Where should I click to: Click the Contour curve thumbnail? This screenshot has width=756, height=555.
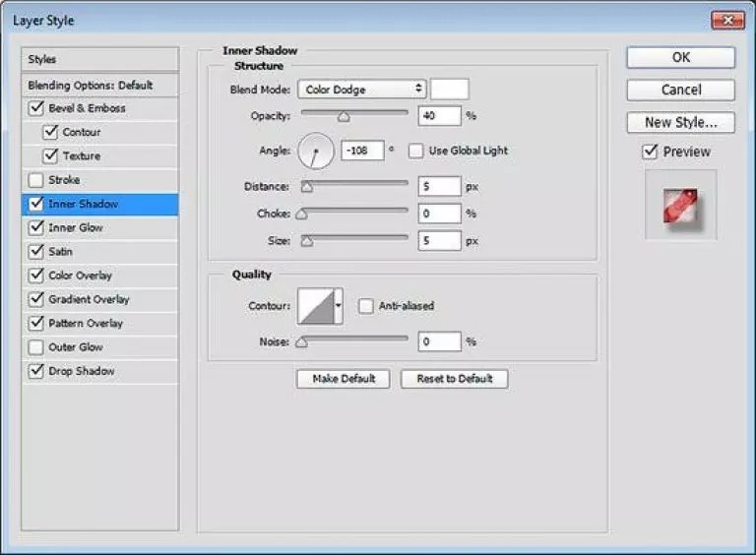tap(316, 306)
